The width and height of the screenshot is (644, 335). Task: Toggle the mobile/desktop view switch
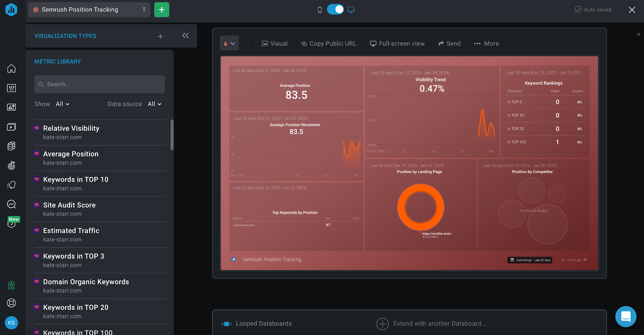[335, 10]
